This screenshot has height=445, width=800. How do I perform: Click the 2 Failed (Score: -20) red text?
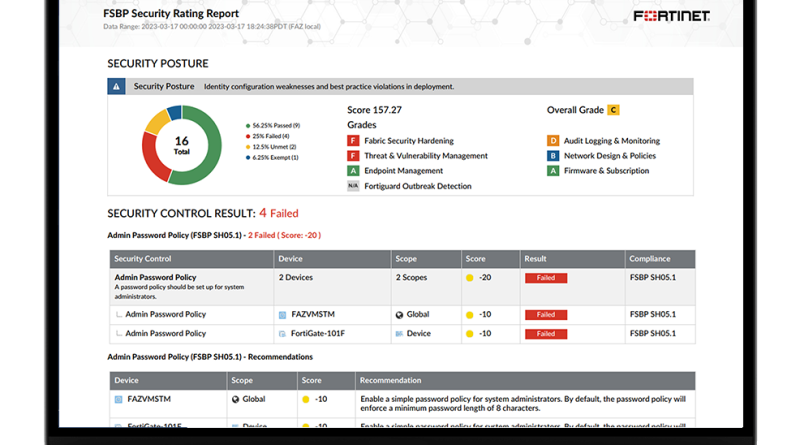(284, 235)
